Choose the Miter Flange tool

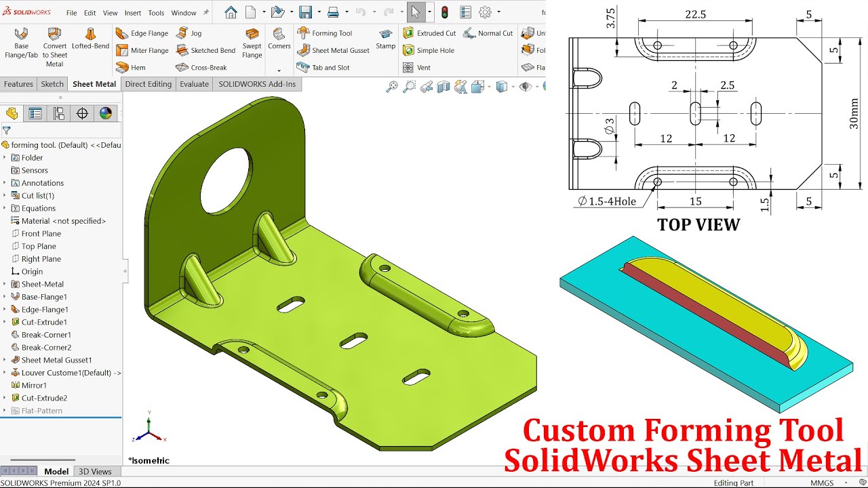point(142,50)
